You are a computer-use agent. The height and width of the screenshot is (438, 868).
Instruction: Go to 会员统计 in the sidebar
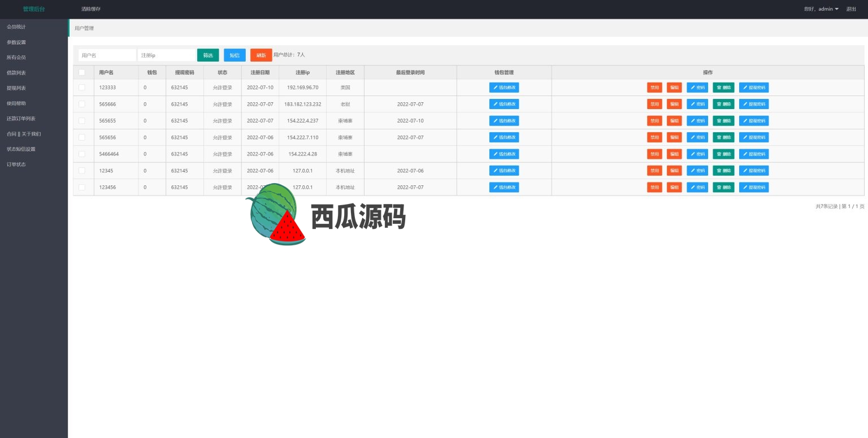[16, 27]
